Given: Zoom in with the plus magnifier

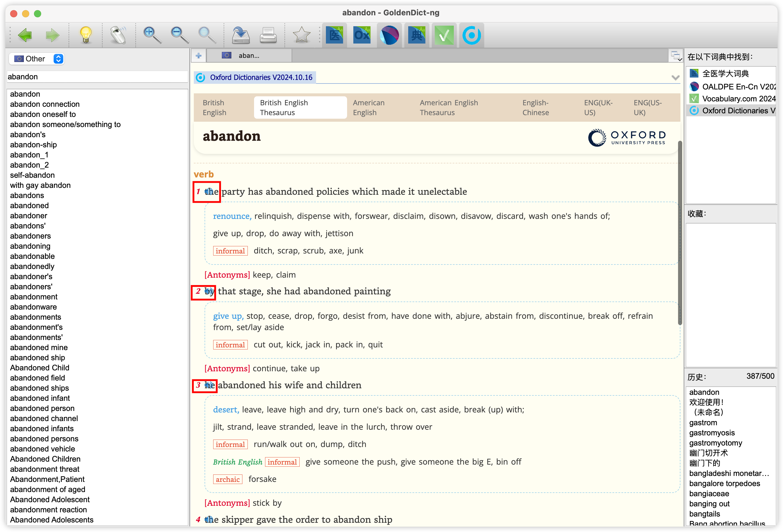Looking at the screenshot, I should (152, 35).
